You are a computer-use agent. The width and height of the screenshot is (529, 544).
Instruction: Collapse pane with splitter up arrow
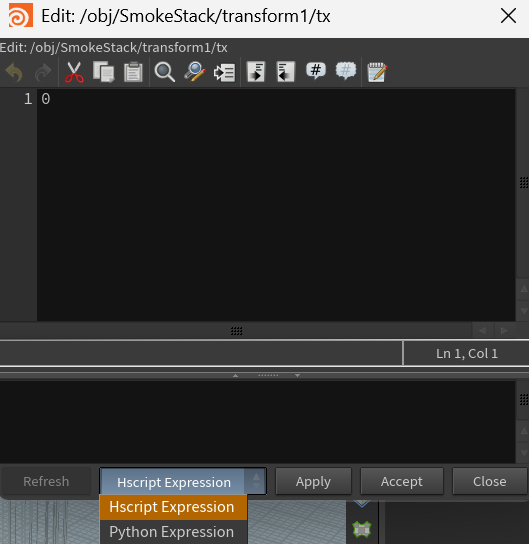click(x=235, y=375)
